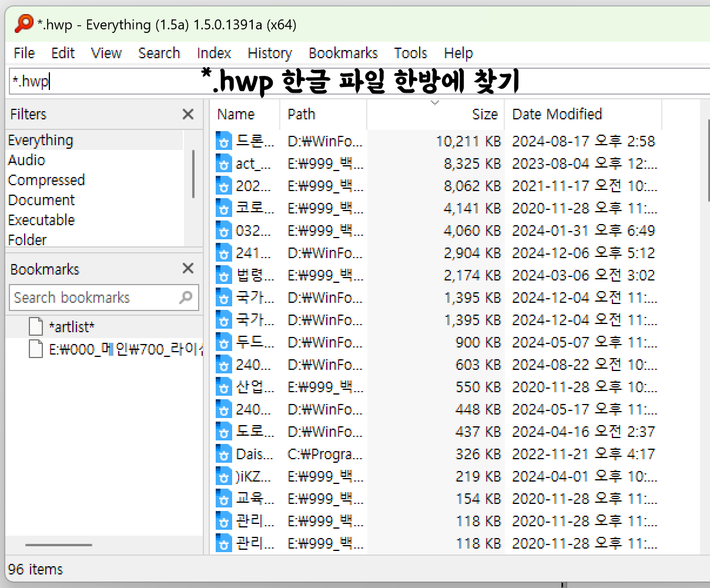
Task: Select the file named 법령...
Action: click(255, 275)
